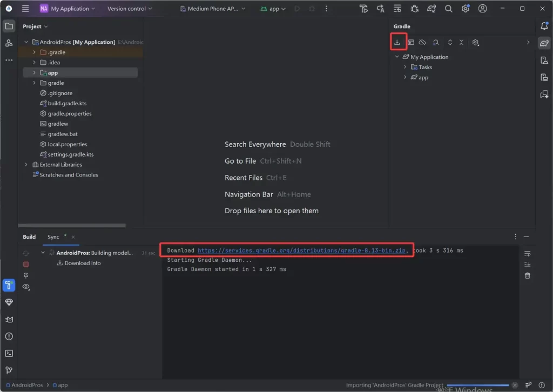Open the Version control dropdown
Viewport: 553px width, 392px height.
coord(130,9)
